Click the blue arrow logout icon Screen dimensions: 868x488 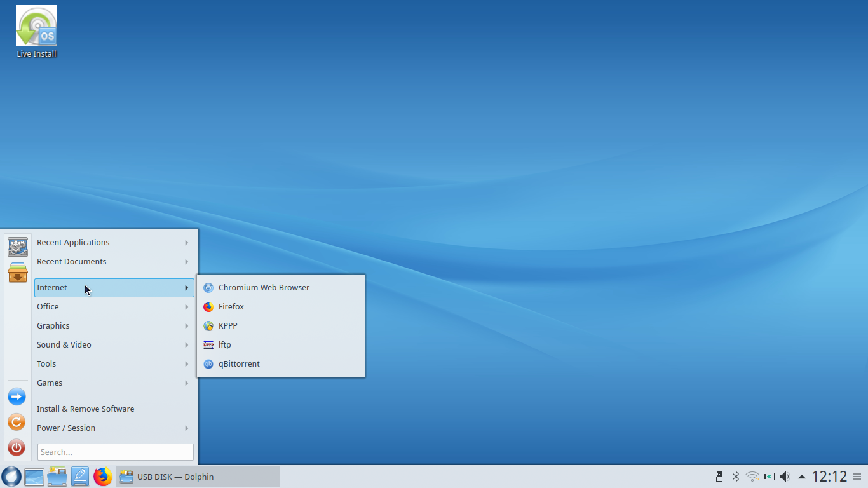(17, 396)
